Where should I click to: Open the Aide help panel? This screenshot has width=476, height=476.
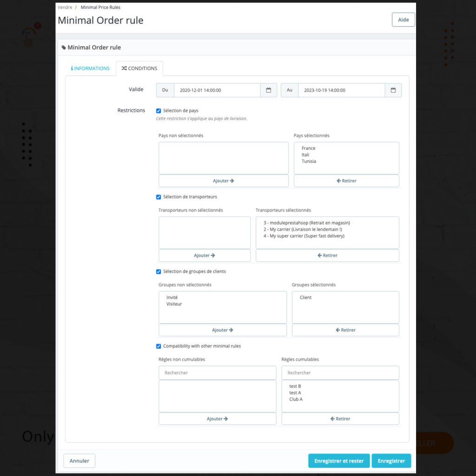pos(403,20)
